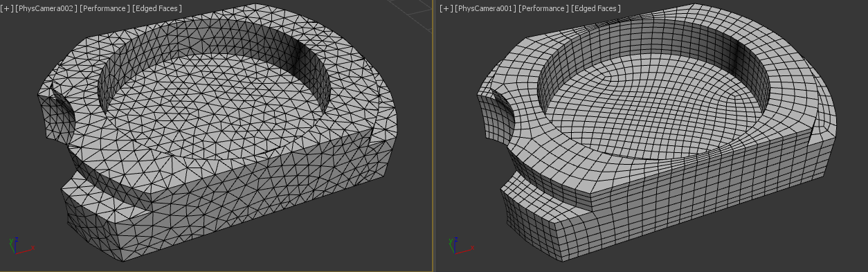Click the divider between the two viewports

coord(434,136)
